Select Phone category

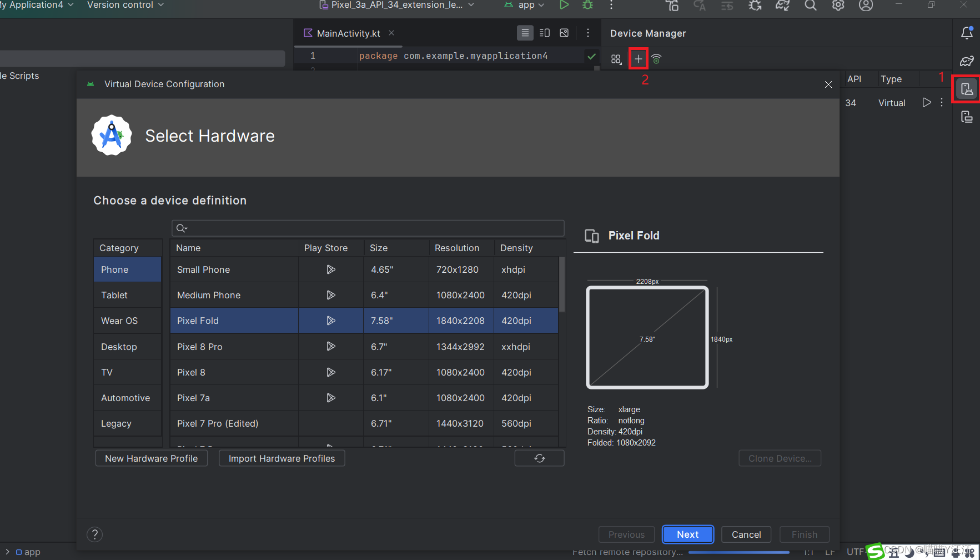click(x=128, y=269)
